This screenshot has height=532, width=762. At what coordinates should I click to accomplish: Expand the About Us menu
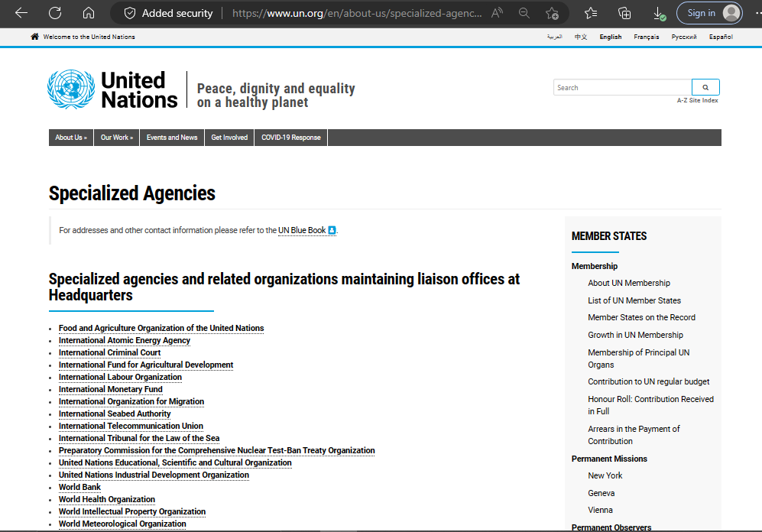click(x=71, y=138)
